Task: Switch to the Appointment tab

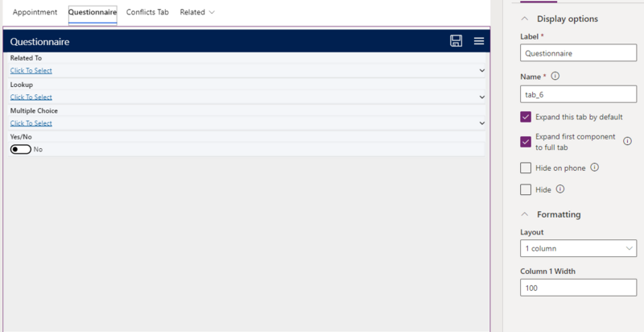Action: tap(35, 12)
